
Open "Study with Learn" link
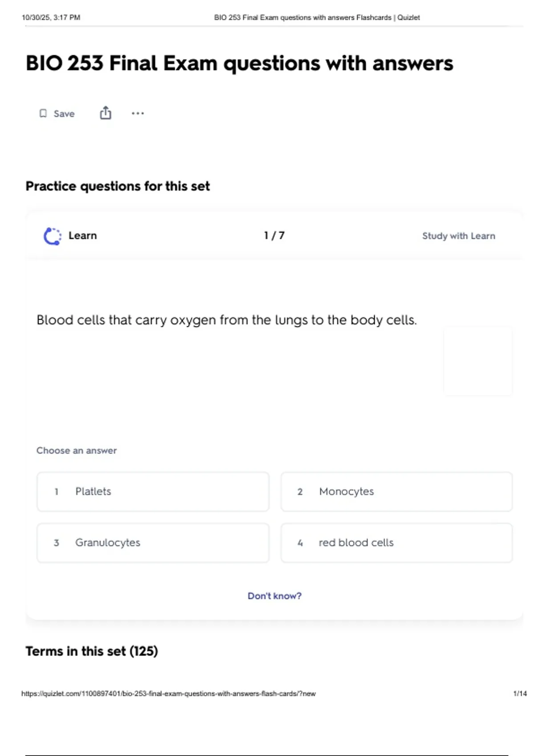coord(458,236)
